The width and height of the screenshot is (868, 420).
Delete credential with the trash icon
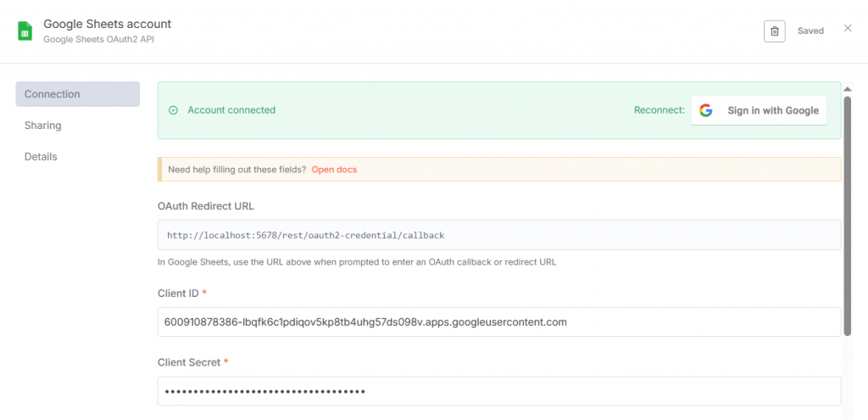click(775, 31)
